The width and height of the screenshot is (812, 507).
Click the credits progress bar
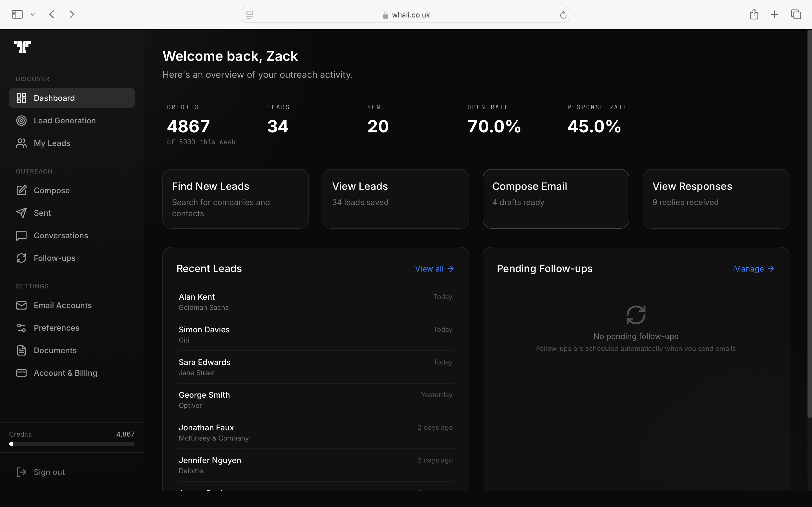pos(71,444)
